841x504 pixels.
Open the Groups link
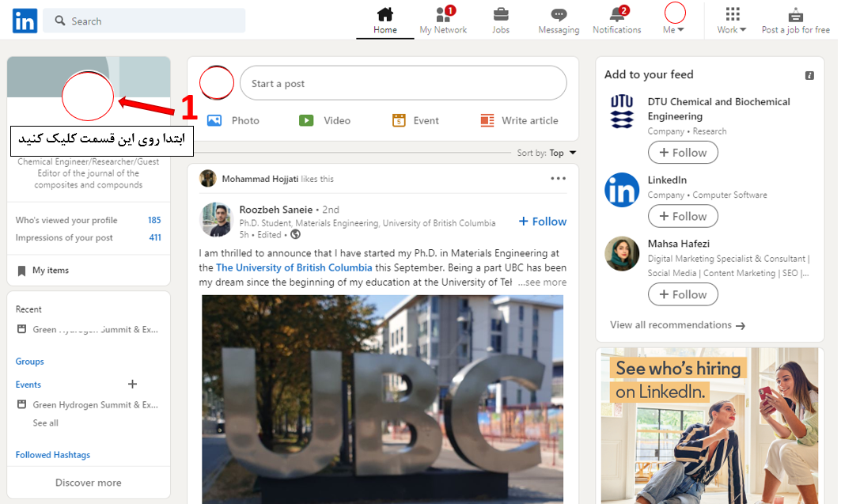[x=29, y=362]
